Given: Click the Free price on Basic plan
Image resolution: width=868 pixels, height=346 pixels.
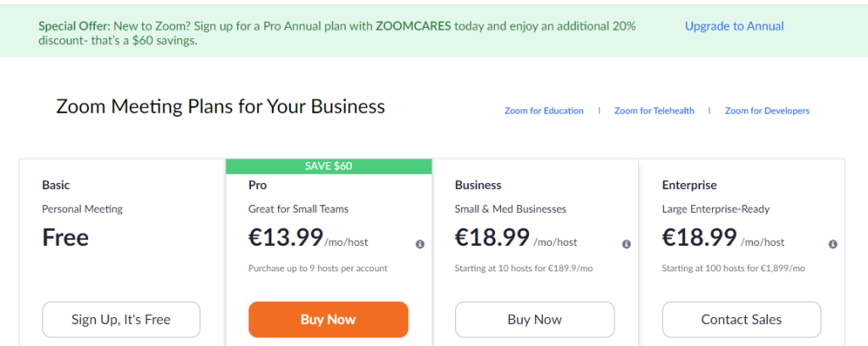Looking at the screenshot, I should pyautogui.click(x=65, y=237).
